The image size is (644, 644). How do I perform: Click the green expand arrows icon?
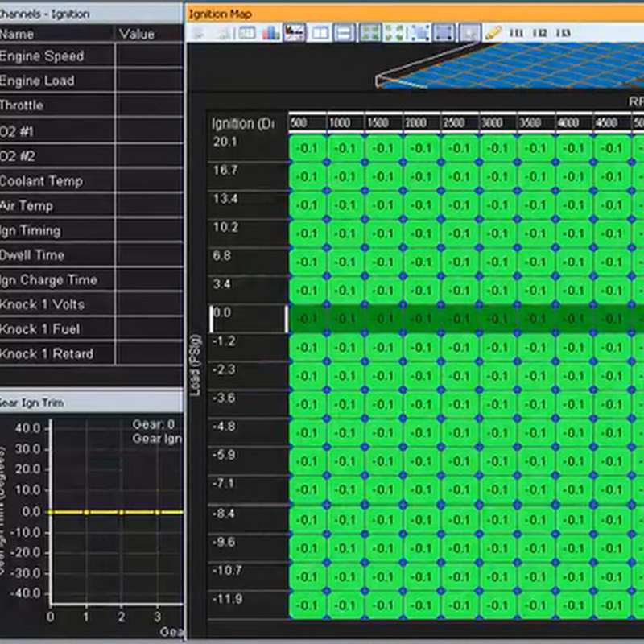click(x=394, y=33)
